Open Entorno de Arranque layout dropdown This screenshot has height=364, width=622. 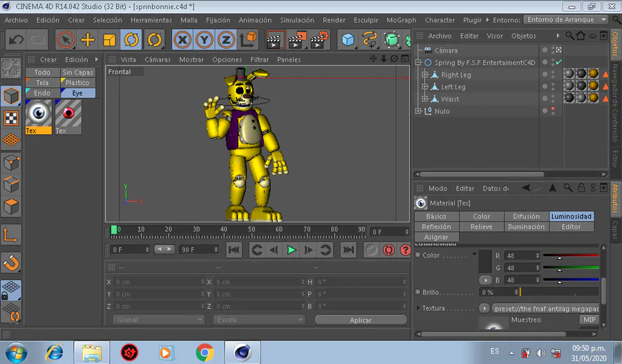(565, 19)
